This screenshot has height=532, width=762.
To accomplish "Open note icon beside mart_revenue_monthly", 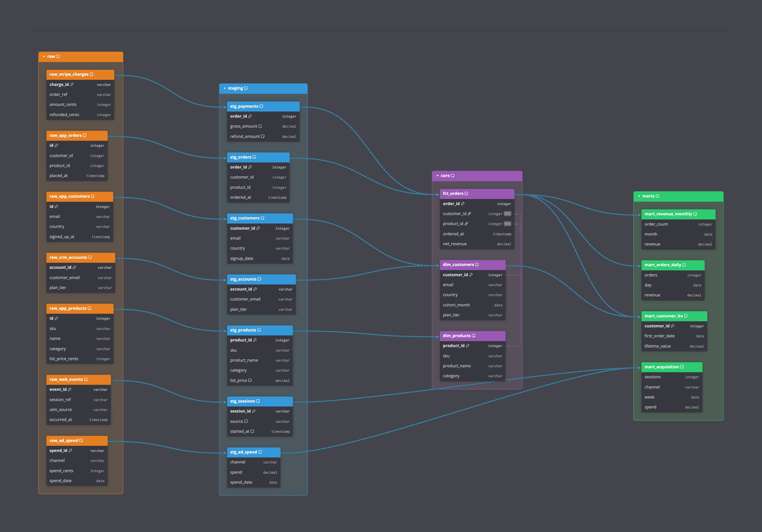I will coord(695,214).
